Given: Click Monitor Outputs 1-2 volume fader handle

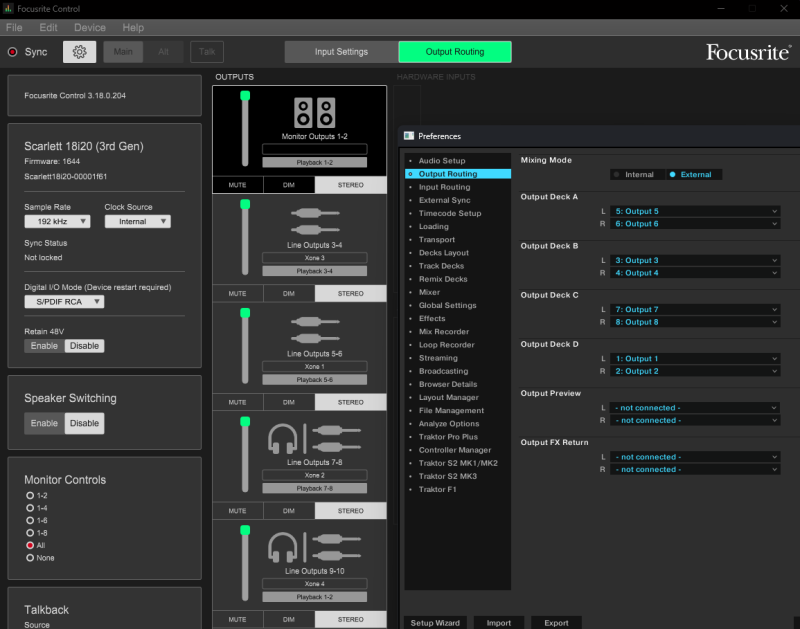Looking at the screenshot, I should click(245, 95).
